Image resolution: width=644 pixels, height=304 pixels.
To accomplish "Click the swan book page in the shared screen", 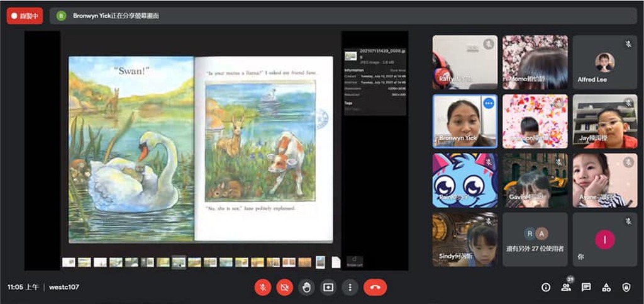I will [x=131, y=149].
